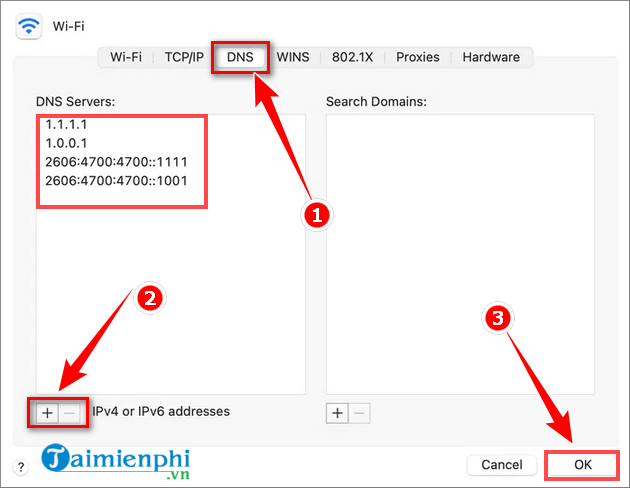Image resolution: width=630 pixels, height=488 pixels.
Task: Click the Wi-Fi icon in the header
Action: [29, 26]
